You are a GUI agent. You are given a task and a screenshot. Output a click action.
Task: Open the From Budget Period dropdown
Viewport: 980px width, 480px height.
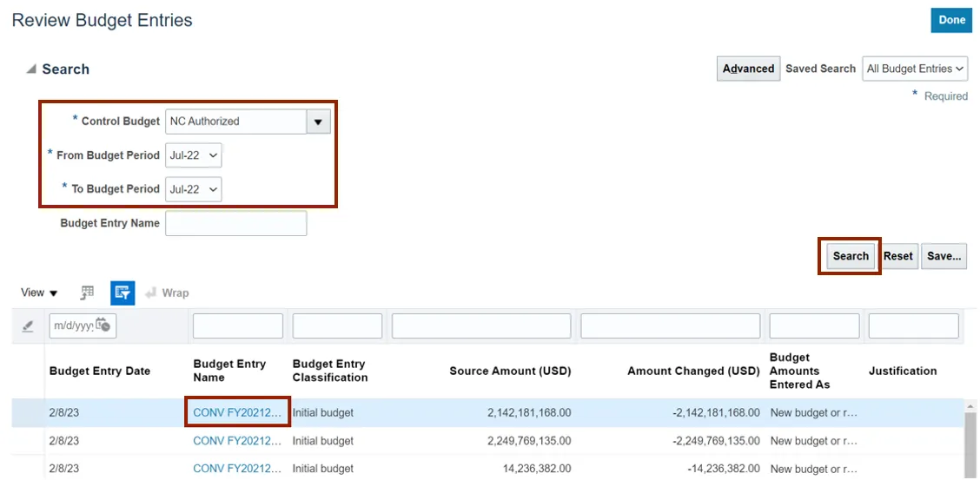click(x=194, y=155)
